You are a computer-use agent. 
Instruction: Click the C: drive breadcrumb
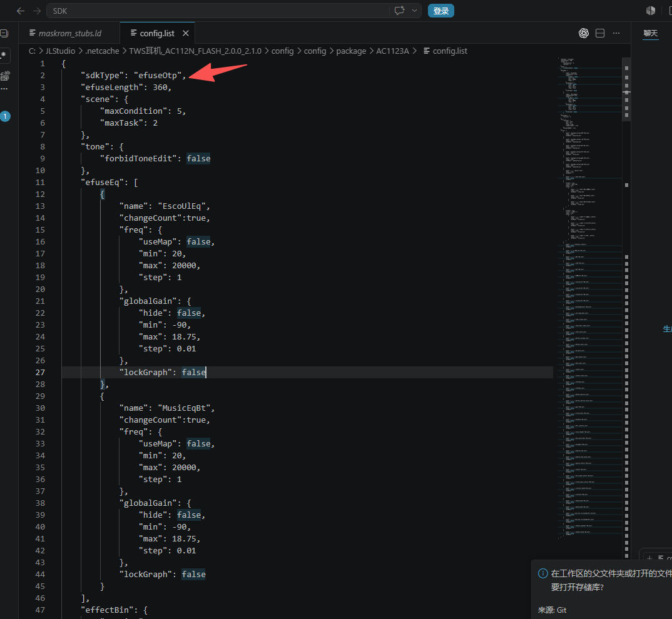(x=32, y=51)
